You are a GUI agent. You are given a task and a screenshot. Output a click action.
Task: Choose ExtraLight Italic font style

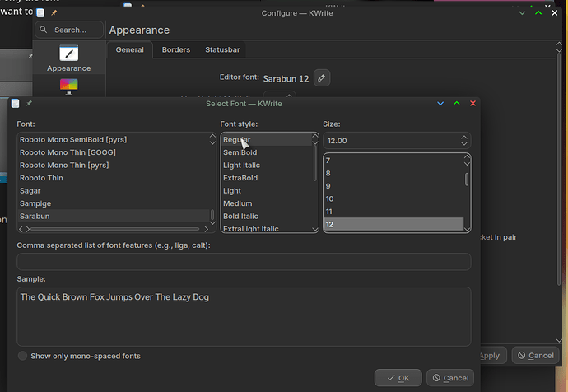point(267,228)
